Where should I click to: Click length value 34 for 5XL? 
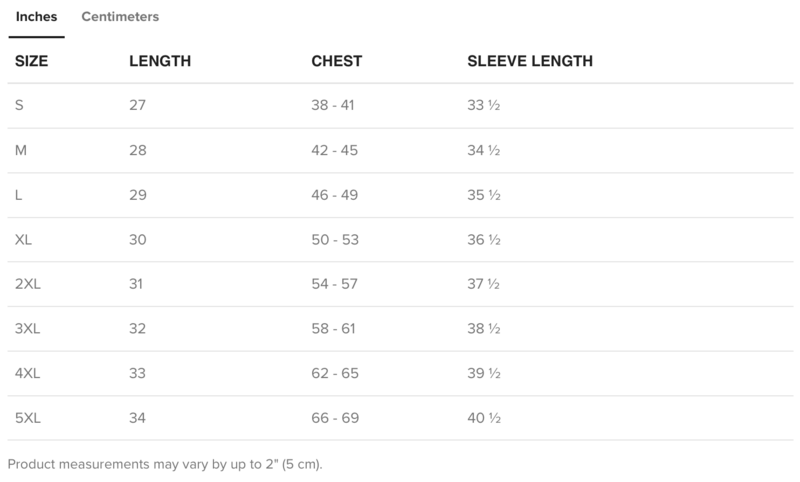pos(137,418)
